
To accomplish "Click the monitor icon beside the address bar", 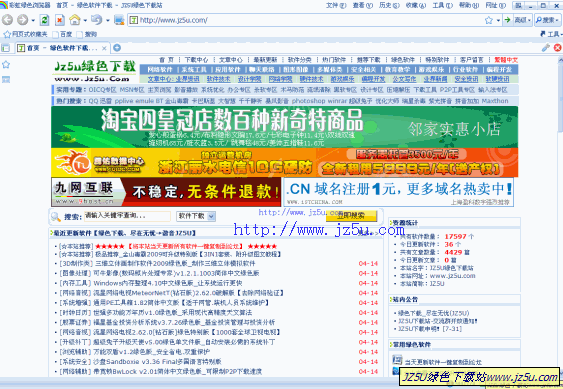I will 119,20.
